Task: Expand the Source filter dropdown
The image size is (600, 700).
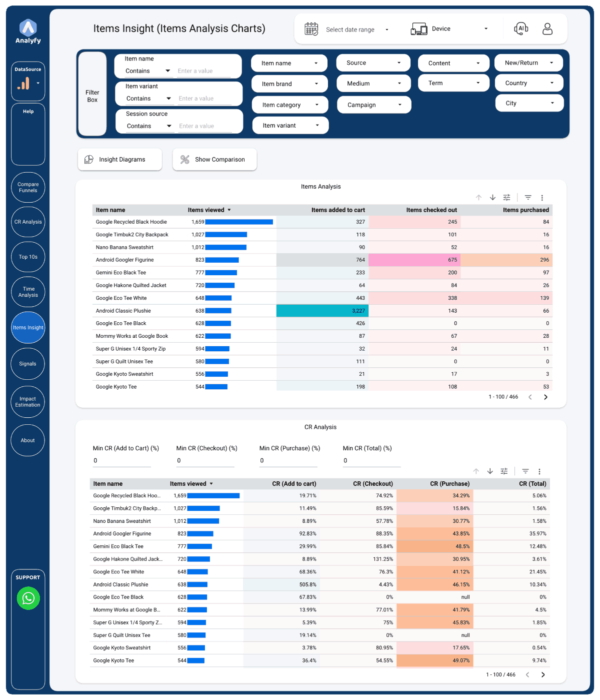Action: (373, 63)
